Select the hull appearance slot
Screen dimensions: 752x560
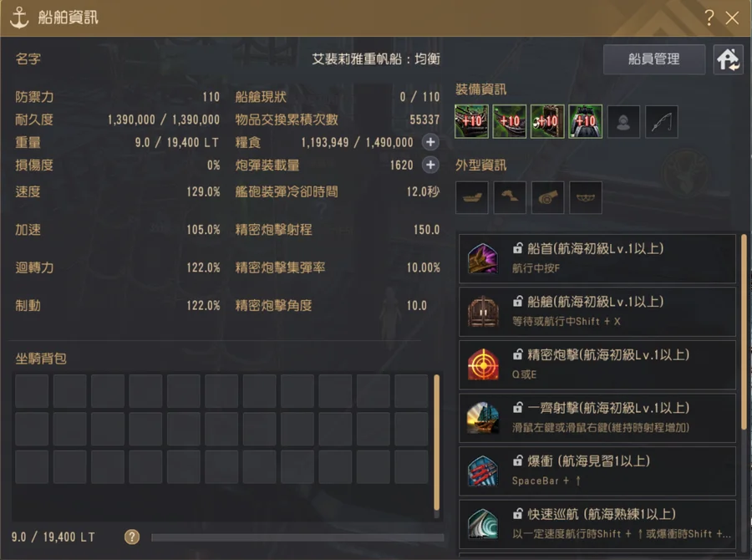tap(472, 197)
